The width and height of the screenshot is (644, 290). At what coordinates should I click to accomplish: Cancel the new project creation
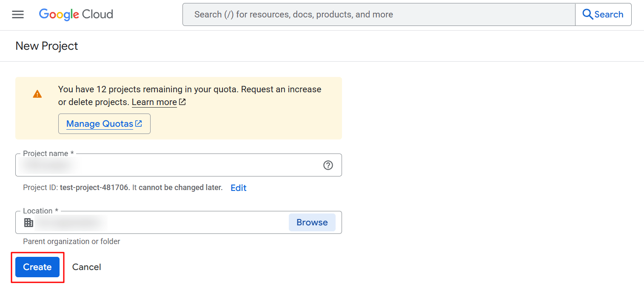tap(86, 267)
